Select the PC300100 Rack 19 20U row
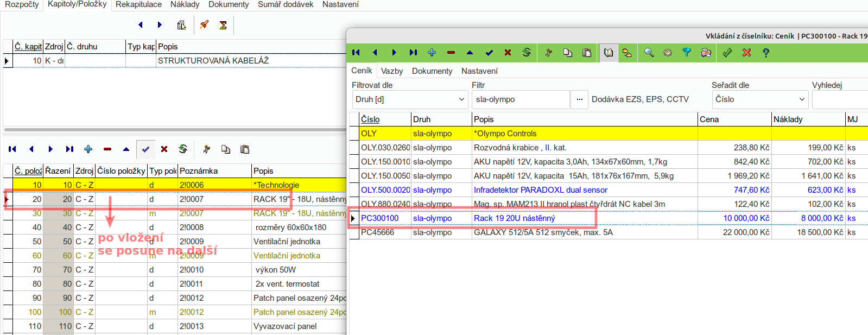This screenshot has height=335, width=868. (x=514, y=218)
